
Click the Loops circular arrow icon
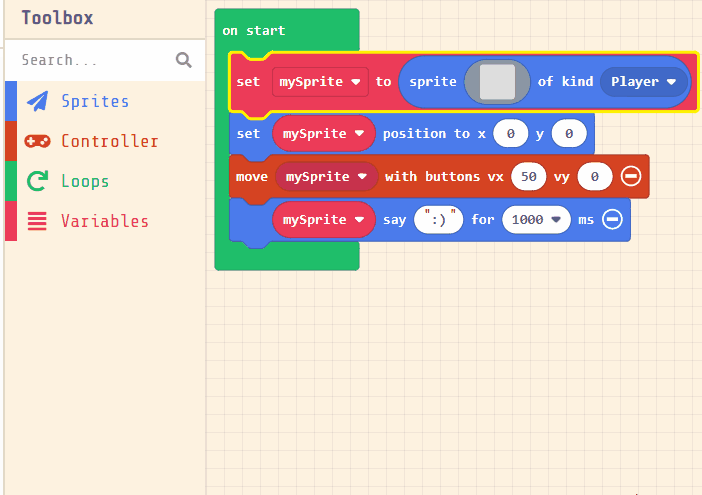(37, 181)
